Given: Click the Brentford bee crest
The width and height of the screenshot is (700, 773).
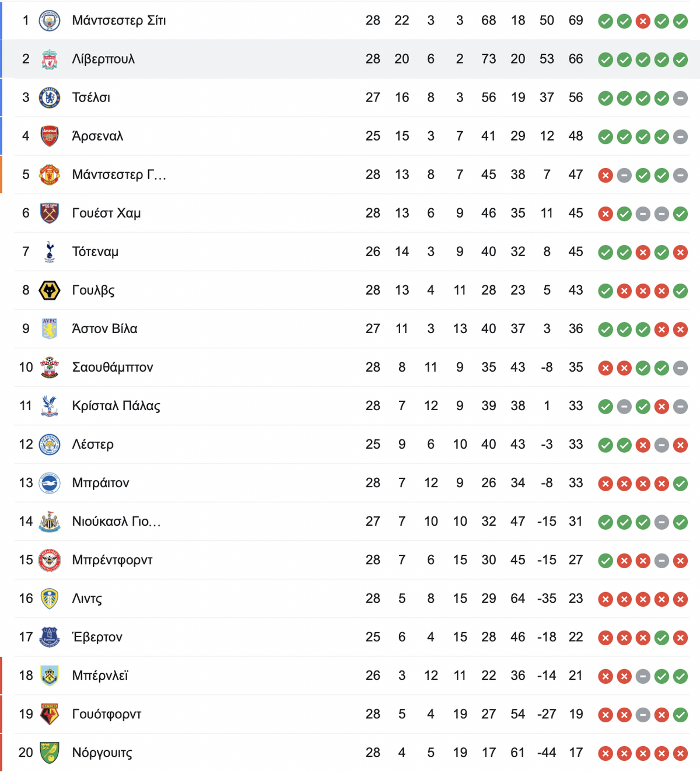Looking at the screenshot, I should 50,559.
